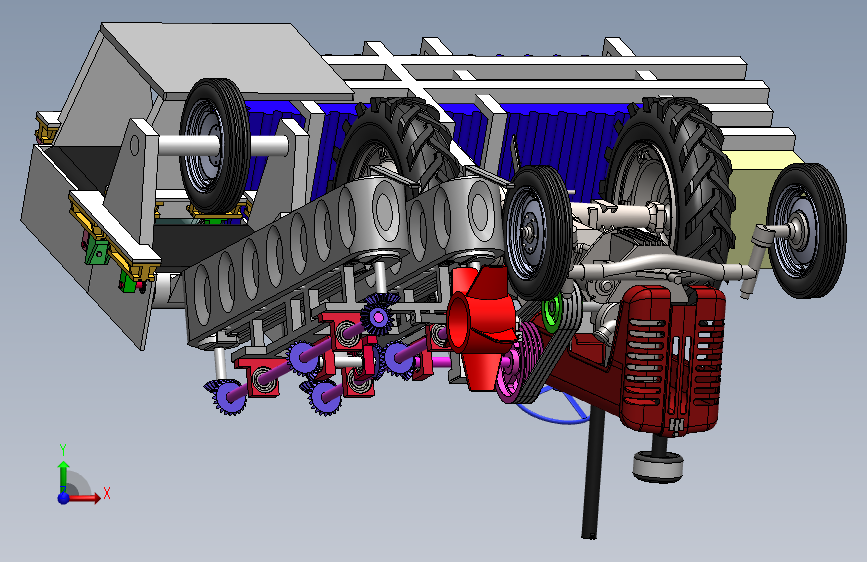Pick the bottom-left purple bevel gear
The width and height of the screenshot is (867, 562).
[x=227, y=397]
